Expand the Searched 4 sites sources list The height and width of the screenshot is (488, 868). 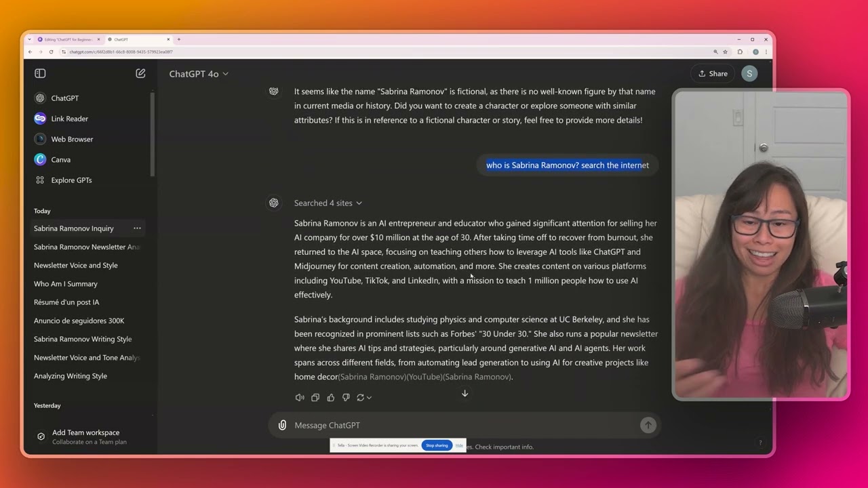pyautogui.click(x=328, y=203)
